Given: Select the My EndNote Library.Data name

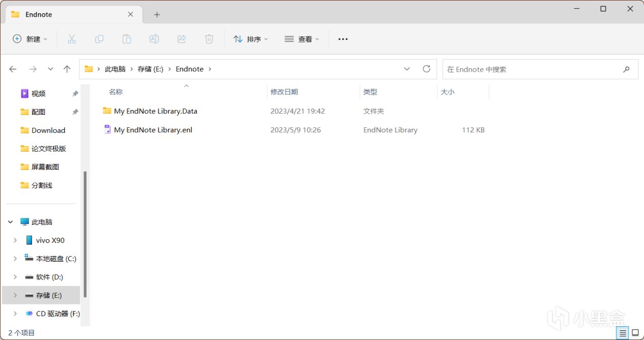Looking at the screenshot, I should pos(156,111).
